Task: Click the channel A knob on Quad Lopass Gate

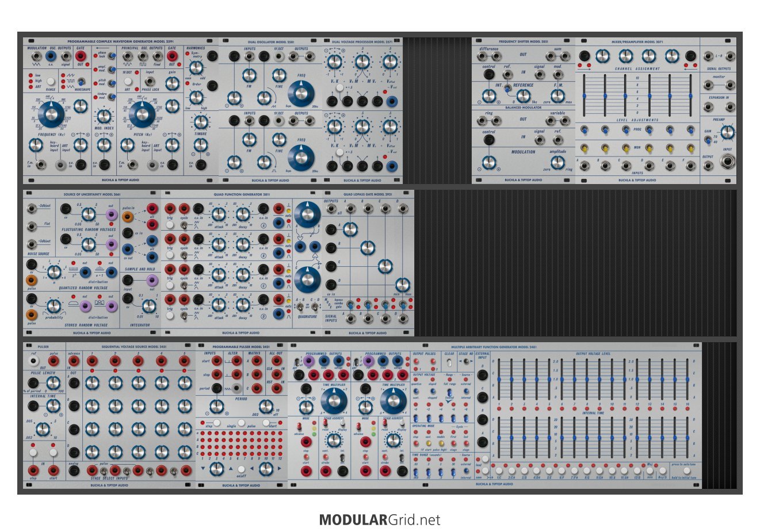Action: click(350, 230)
